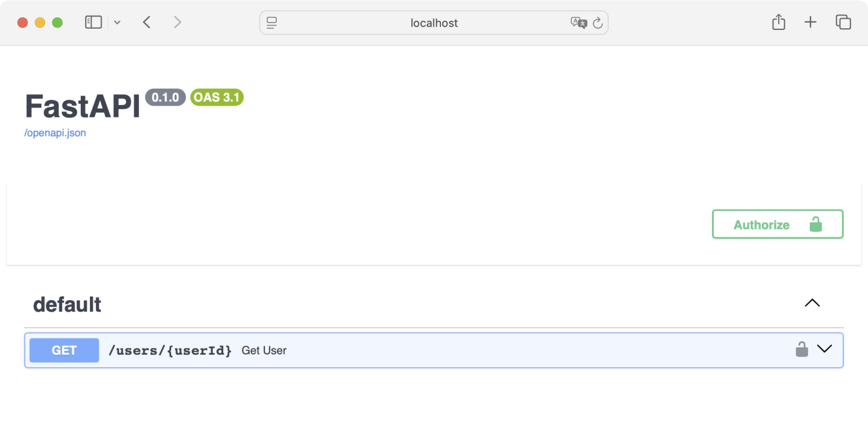Click the localhost address bar
This screenshot has height=435, width=868.
point(434,23)
